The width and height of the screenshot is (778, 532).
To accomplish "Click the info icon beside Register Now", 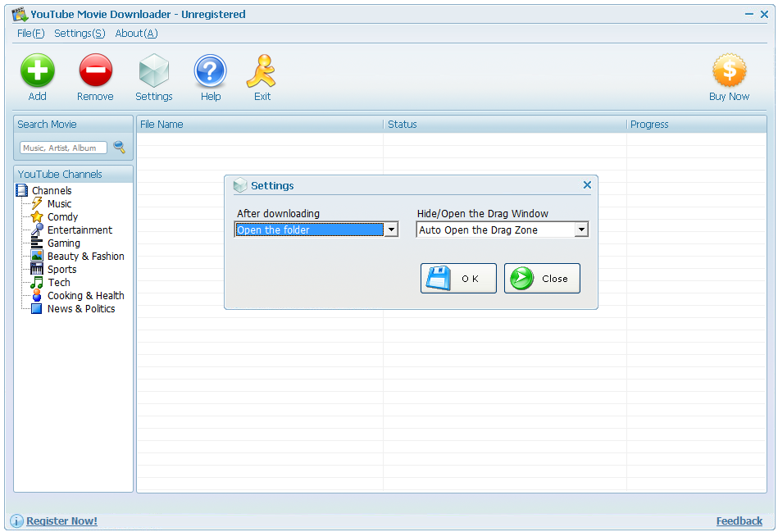I will (x=17, y=521).
